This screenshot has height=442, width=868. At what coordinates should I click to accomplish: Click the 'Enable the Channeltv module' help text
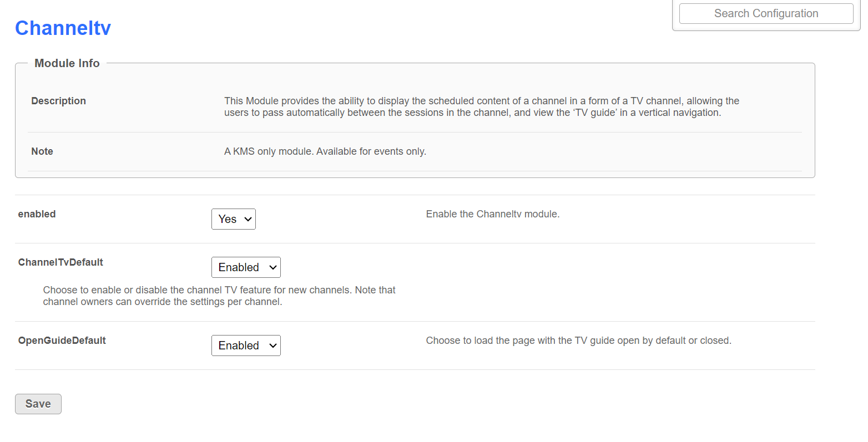point(492,214)
